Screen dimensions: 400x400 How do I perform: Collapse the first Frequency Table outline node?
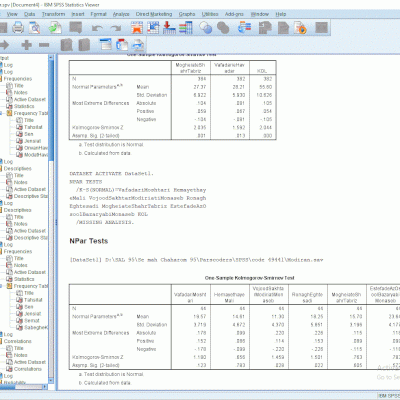(x=1, y=113)
